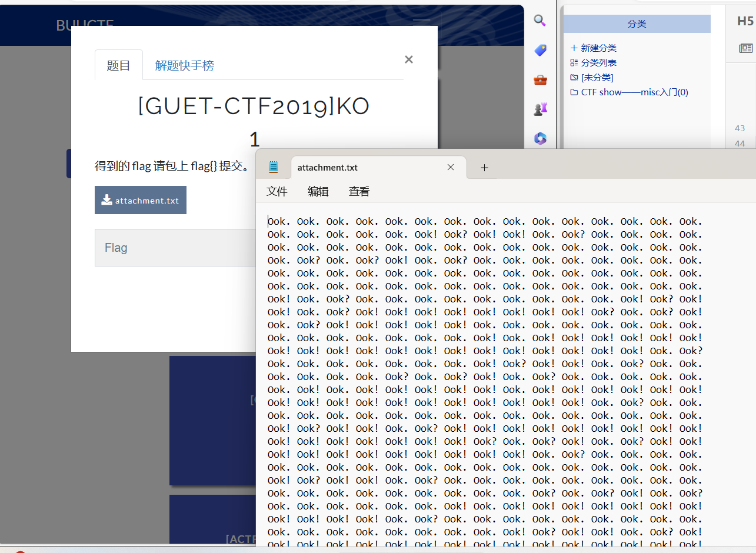The height and width of the screenshot is (553, 756).
Task: Open the 文件 menu in Notepad
Action: tap(277, 191)
